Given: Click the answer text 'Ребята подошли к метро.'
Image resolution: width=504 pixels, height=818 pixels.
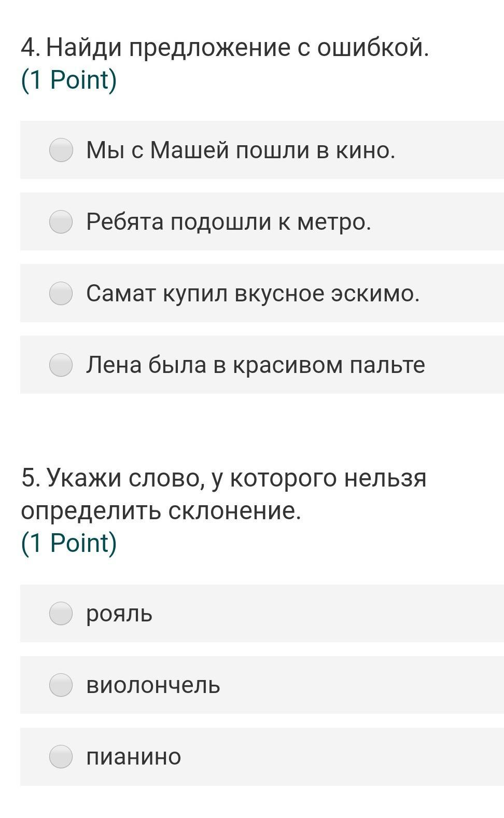Looking at the screenshot, I should pos(229,222).
